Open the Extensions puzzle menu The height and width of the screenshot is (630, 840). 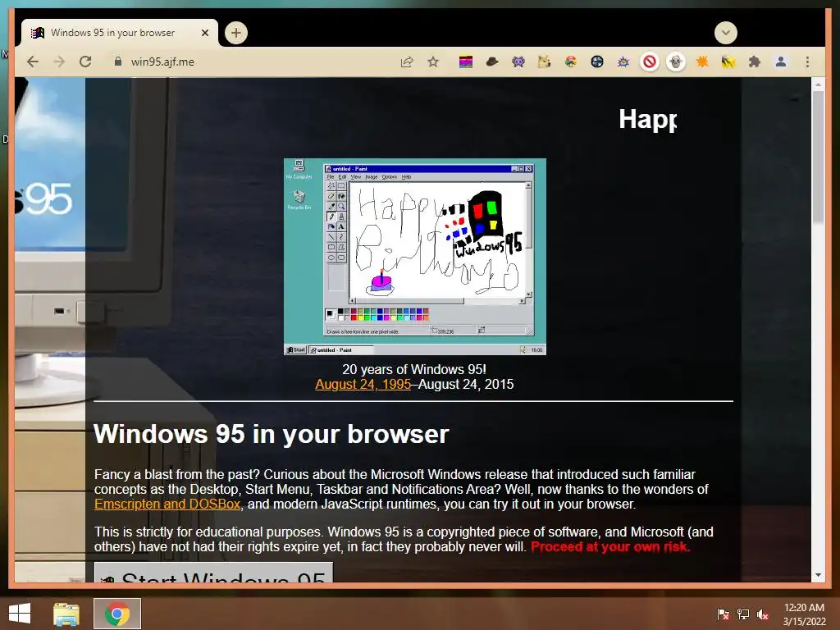[755, 62]
